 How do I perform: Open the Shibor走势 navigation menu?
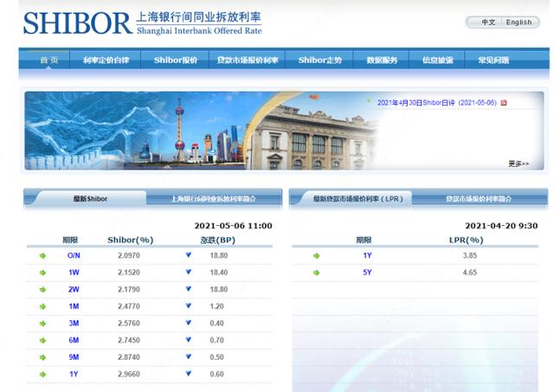point(319,60)
